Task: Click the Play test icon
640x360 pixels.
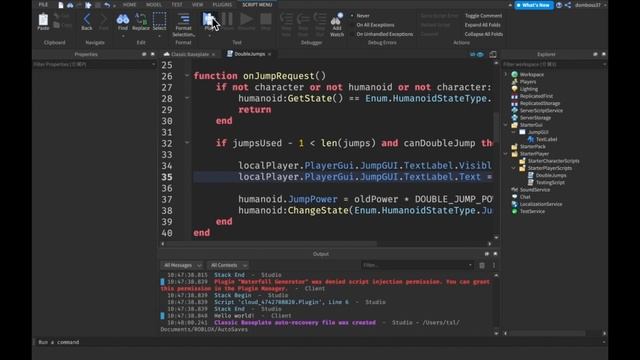Action: [208, 19]
